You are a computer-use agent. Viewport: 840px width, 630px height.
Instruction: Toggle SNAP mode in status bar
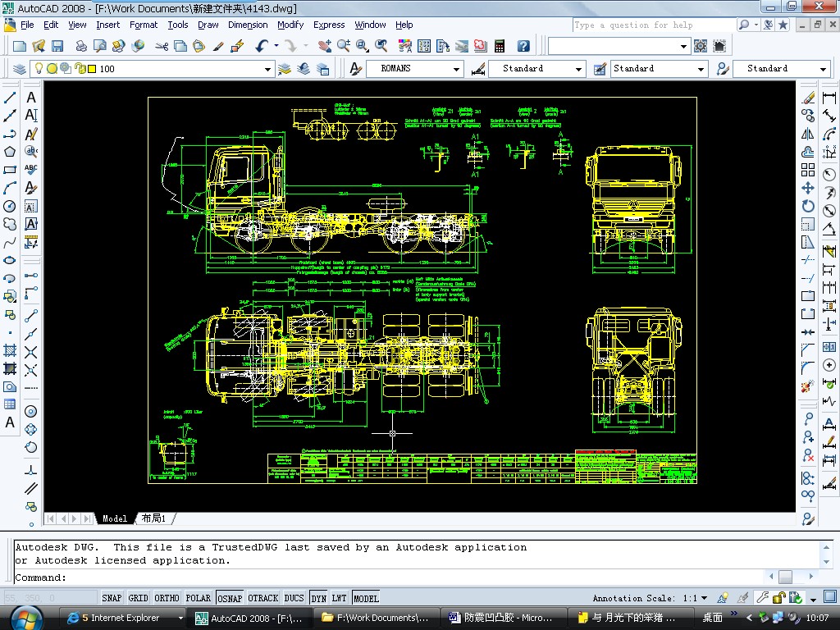112,598
